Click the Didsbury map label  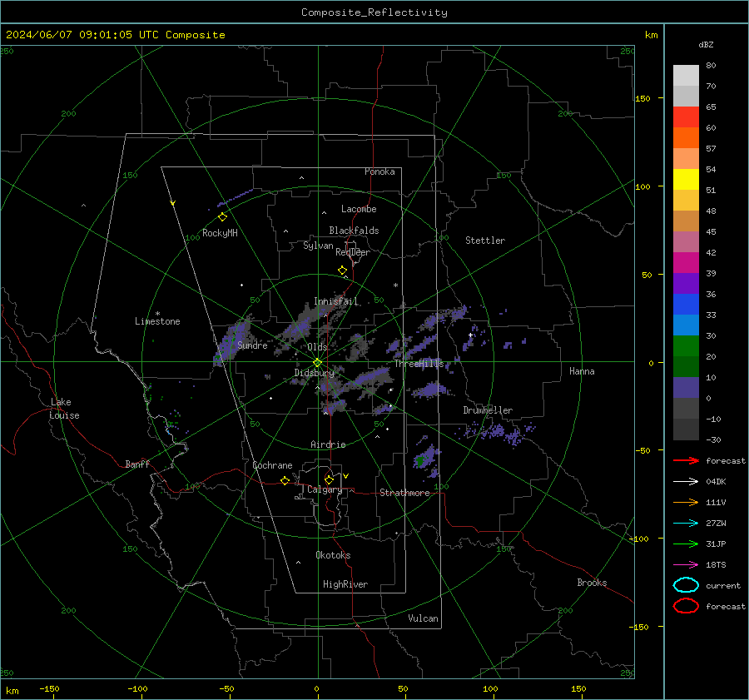point(314,373)
